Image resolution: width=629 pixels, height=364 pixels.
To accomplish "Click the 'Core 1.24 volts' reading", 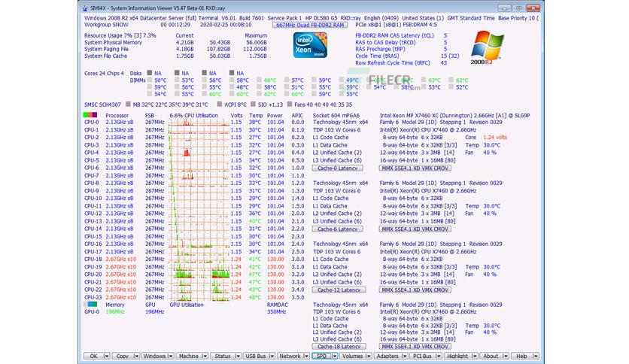I will 486,137.
